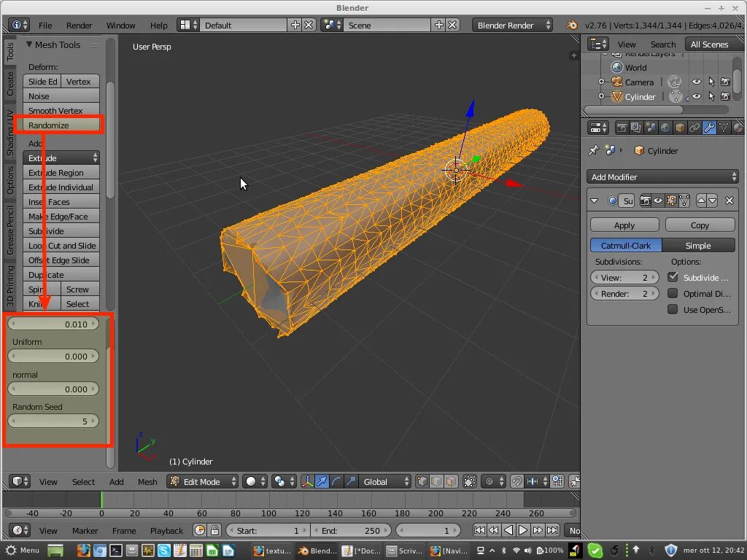This screenshot has width=747, height=560.
Task: Open the Modifiers properties tab (wrench icon)
Action: pos(709,128)
